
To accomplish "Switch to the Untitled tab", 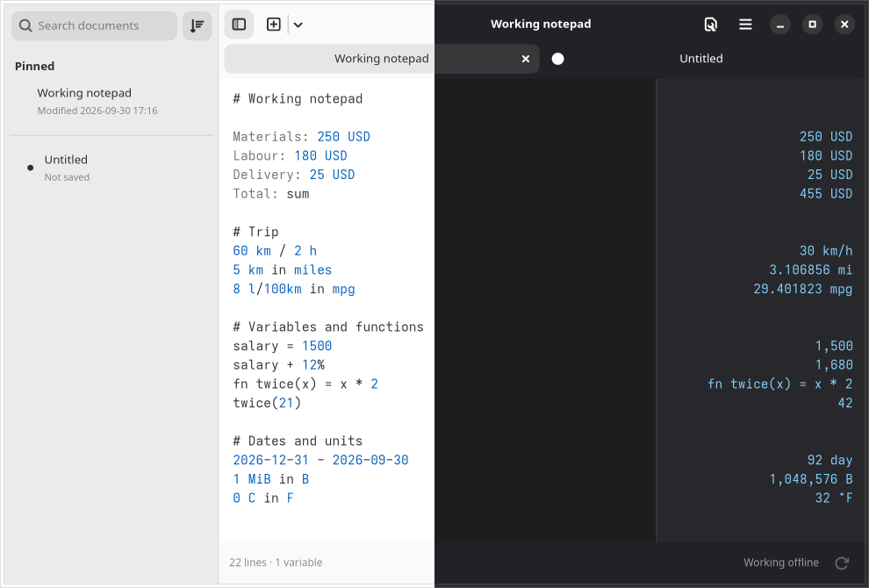I will (701, 59).
